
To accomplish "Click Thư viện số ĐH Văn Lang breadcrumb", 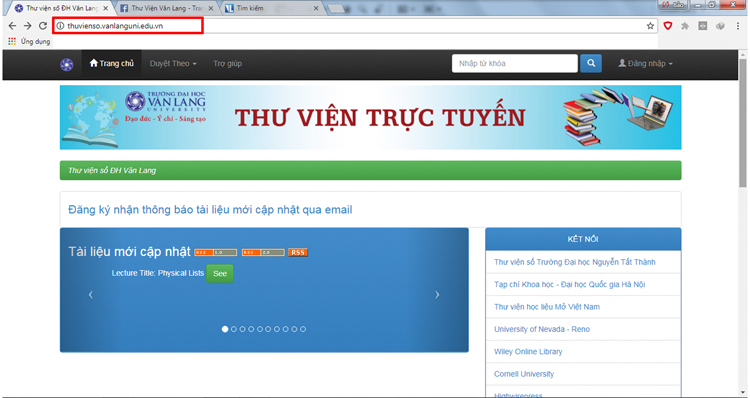I will (x=112, y=170).
